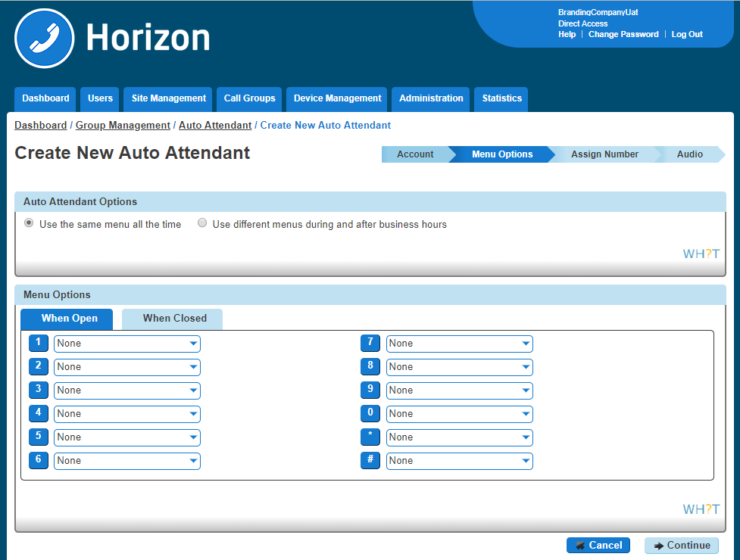Open the Users navigation tab

100,99
